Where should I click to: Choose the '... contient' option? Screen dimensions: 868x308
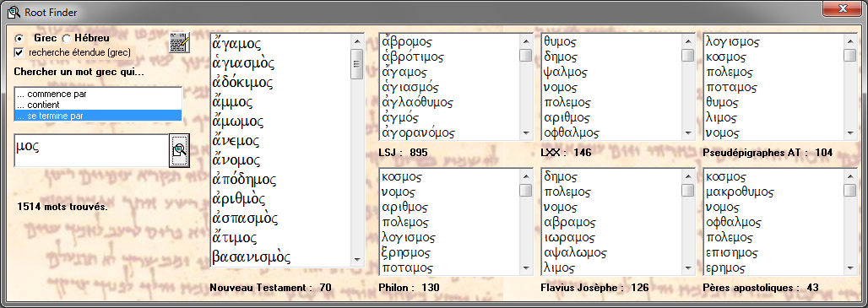point(98,105)
